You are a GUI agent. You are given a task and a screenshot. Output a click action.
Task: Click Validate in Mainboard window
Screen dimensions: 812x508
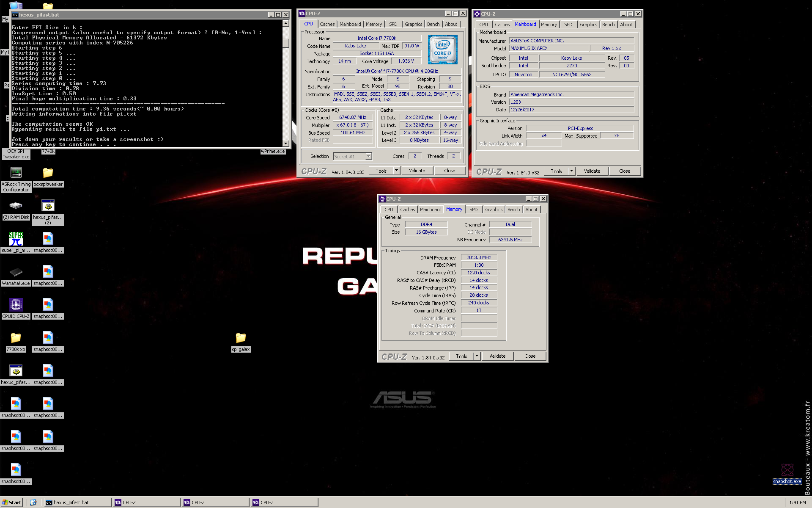click(x=592, y=171)
